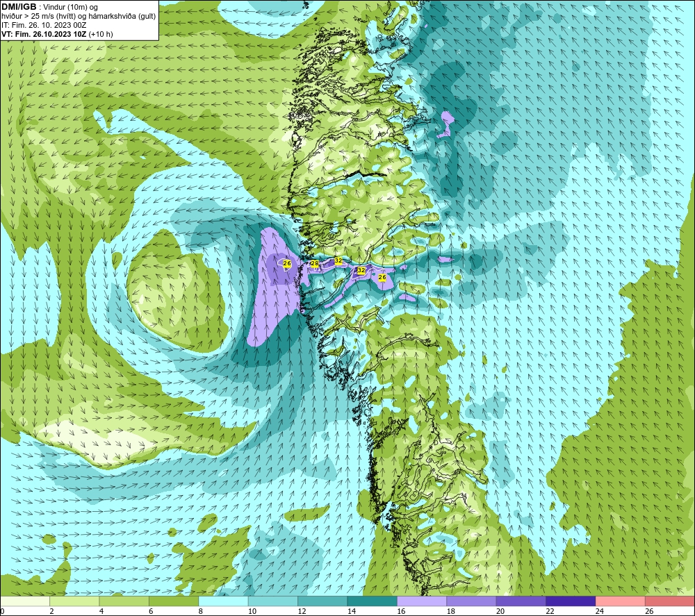This screenshot has width=695, height=616.
Task: Select the dark green 6–8 m/s legend swatch
Action: pos(174,601)
